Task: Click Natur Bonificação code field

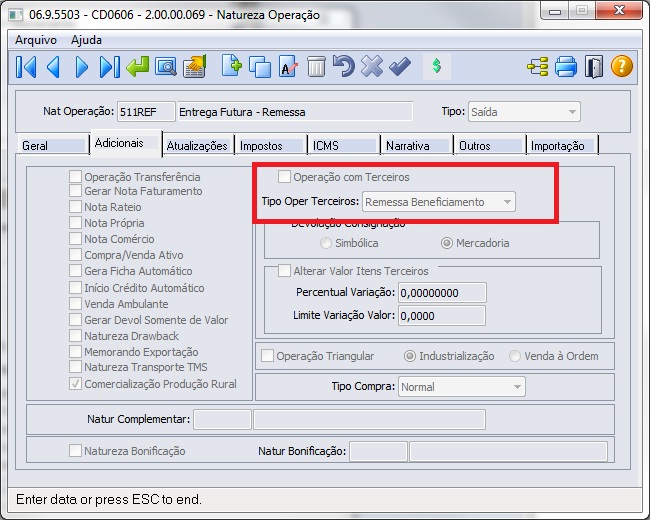Action: coord(378,451)
